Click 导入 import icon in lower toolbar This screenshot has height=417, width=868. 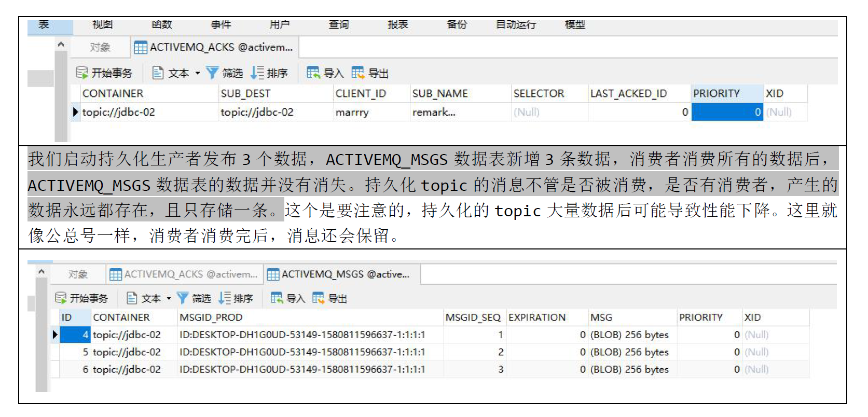click(x=277, y=298)
